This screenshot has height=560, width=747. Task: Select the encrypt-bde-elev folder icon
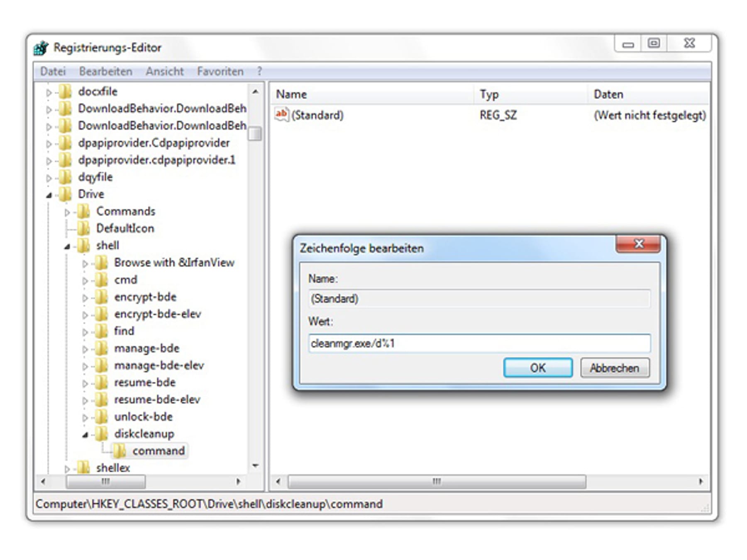click(x=101, y=314)
